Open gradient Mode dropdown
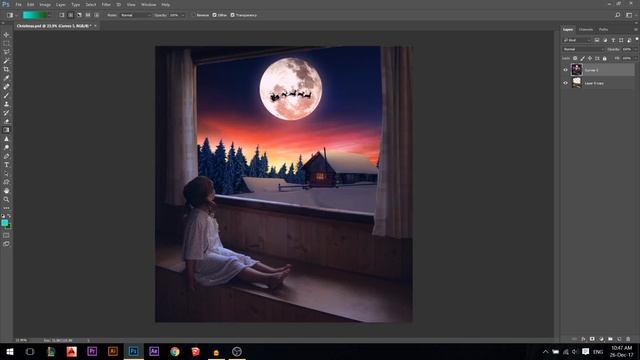This screenshot has width=640, height=360. click(x=135, y=15)
